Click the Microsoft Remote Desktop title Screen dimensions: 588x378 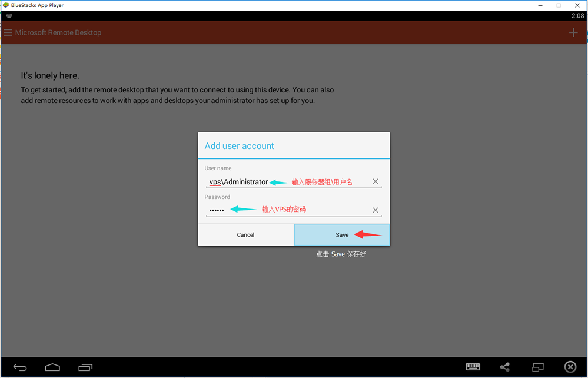click(x=58, y=32)
